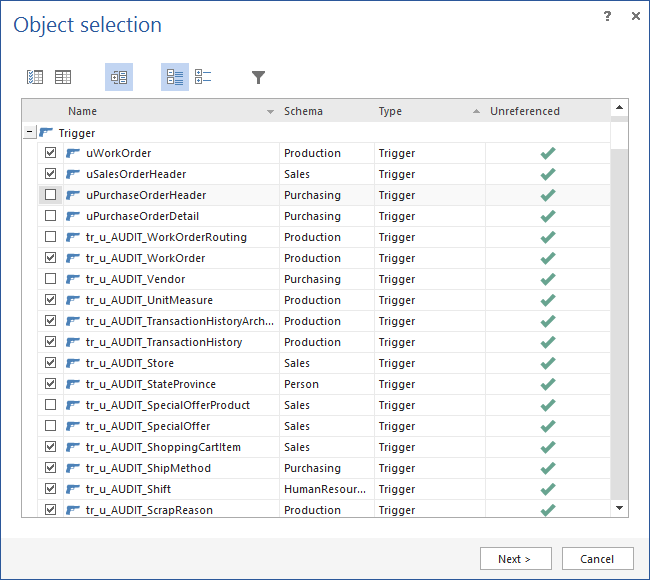
Task: Click the table grid view toolbar icon
Action: tap(63, 77)
